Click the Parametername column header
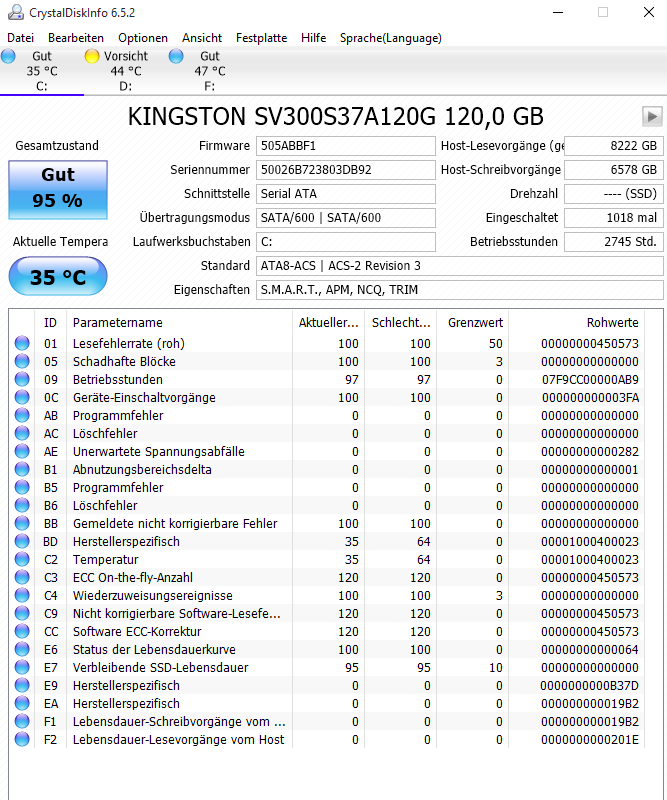The width and height of the screenshot is (667, 800). pos(179,322)
